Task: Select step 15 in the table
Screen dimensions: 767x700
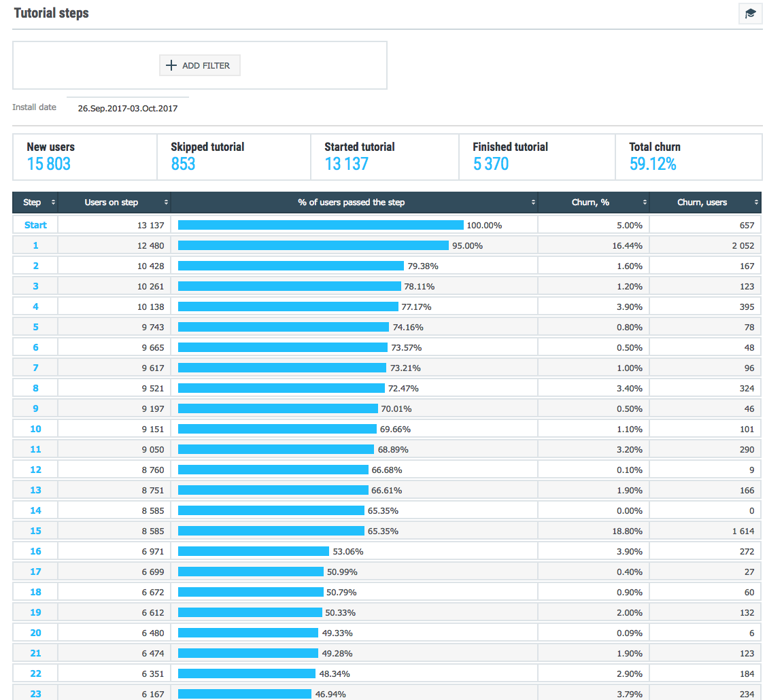Action: (x=35, y=531)
